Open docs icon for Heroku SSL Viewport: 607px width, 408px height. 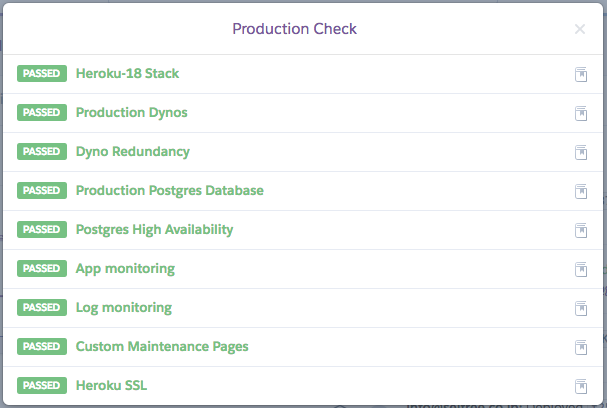click(x=581, y=386)
